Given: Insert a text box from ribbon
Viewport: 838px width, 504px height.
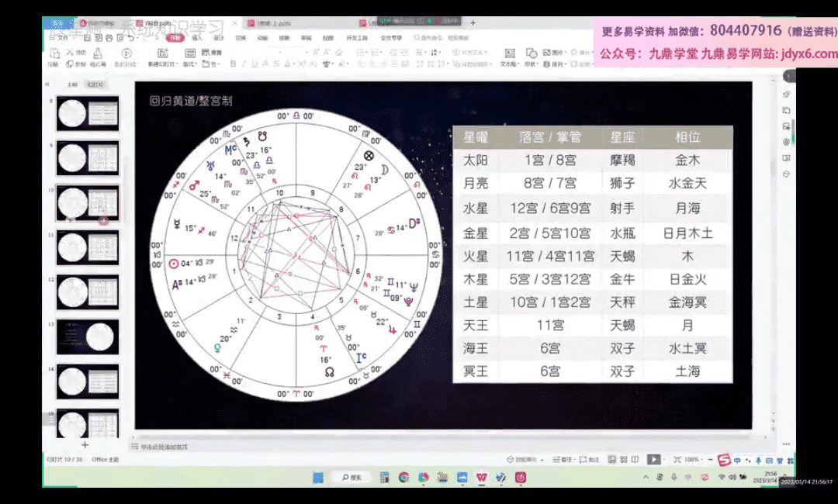Looking at the screenshot, I should click(x=508, y=56).
